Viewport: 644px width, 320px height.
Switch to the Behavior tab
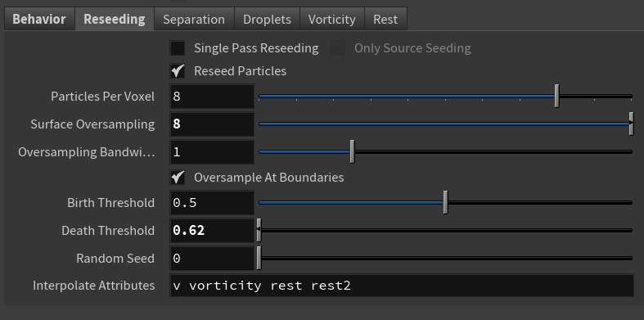coord(39,20)
